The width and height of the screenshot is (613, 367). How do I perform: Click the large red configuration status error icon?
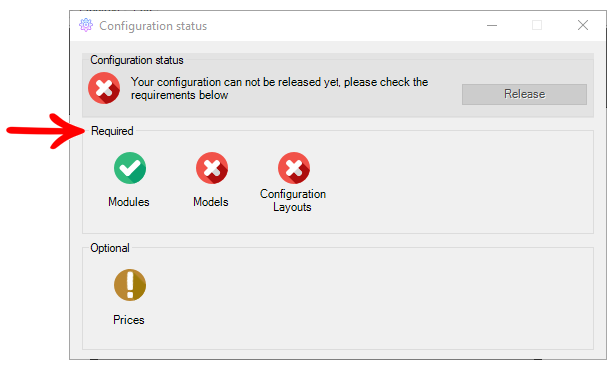[104, 88]
